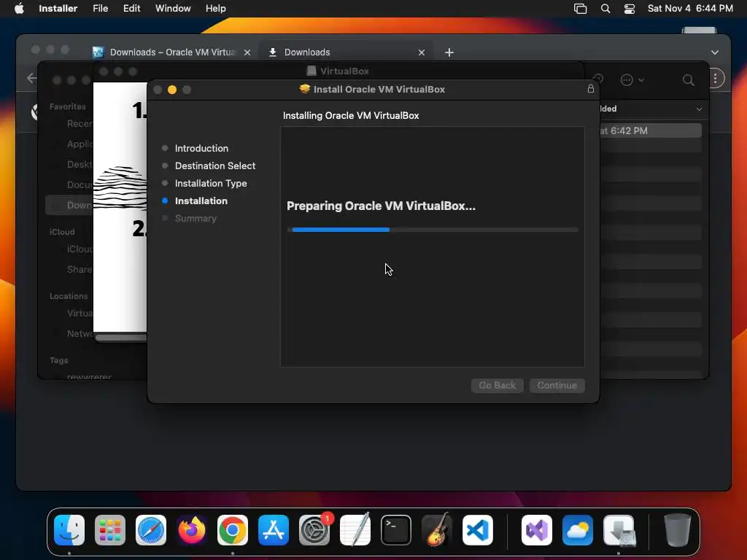Image resolution: width=747 pixels, height=560 pixels.
Task: Open Control Center in the menu bar
Action: (630, 9)
